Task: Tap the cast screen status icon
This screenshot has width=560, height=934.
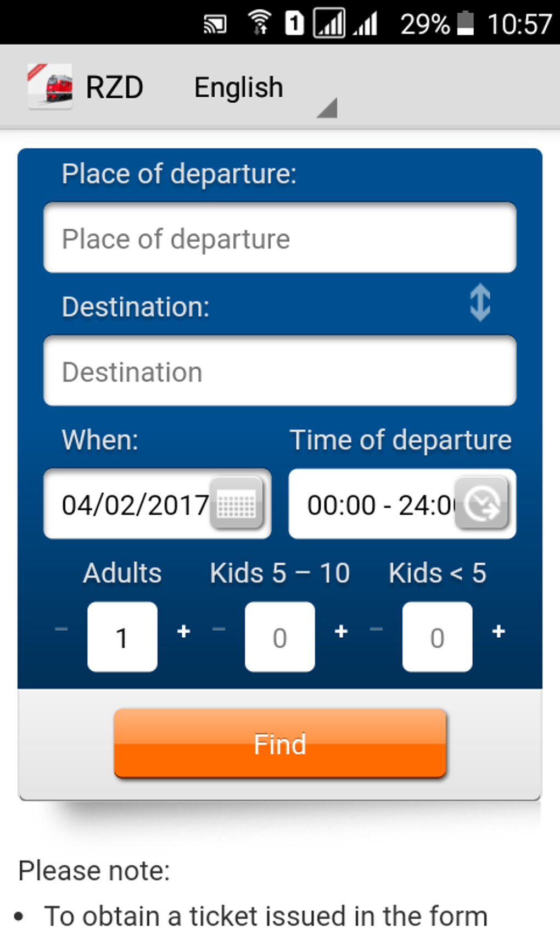Action: [215, 24]
